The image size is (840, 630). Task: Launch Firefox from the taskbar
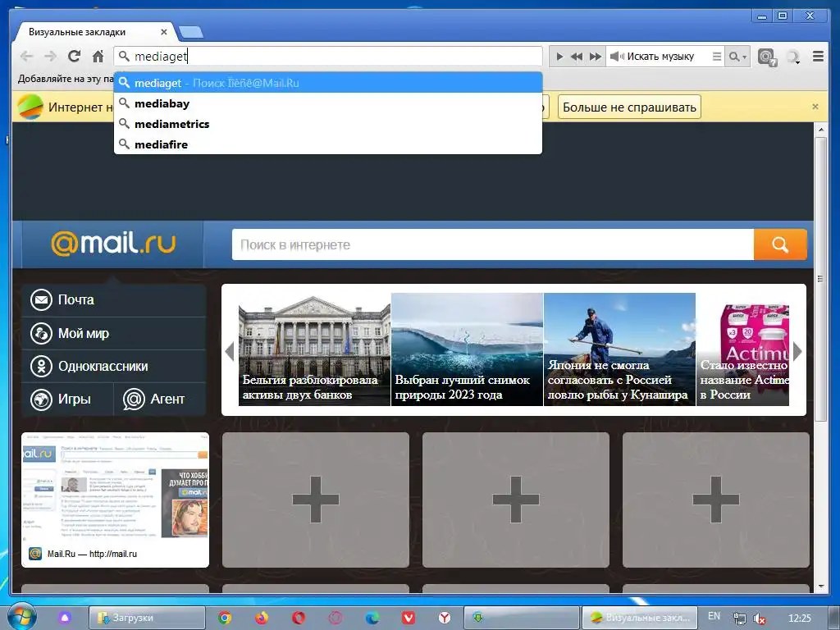click(x=262, y=618)
